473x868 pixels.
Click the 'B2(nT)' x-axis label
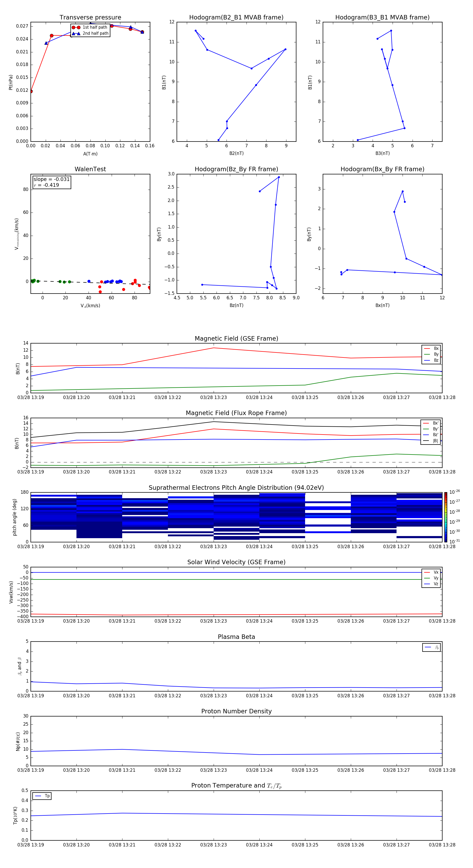pyautogui.click(x=236, y=153)
